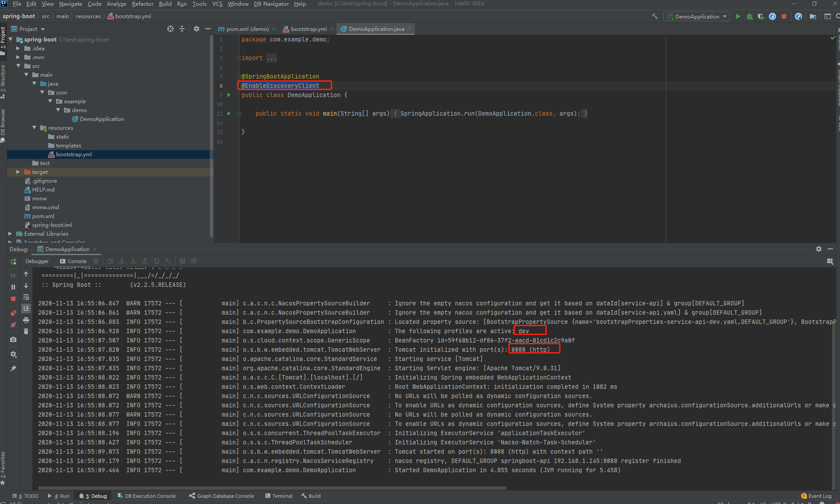Stop the application using the top toolbar red square
The width and height of the screenshot is (840, 504).
pos(784,16)
